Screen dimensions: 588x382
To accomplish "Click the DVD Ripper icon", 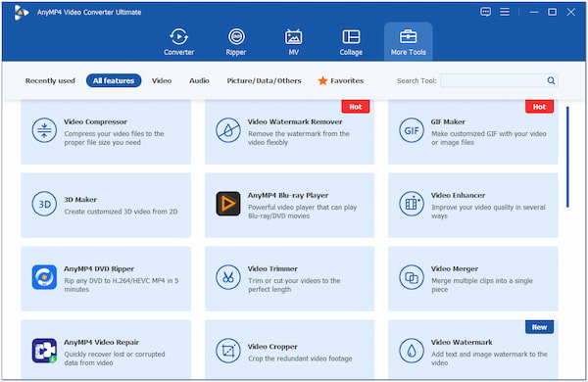I will click(x=44, y=277).
